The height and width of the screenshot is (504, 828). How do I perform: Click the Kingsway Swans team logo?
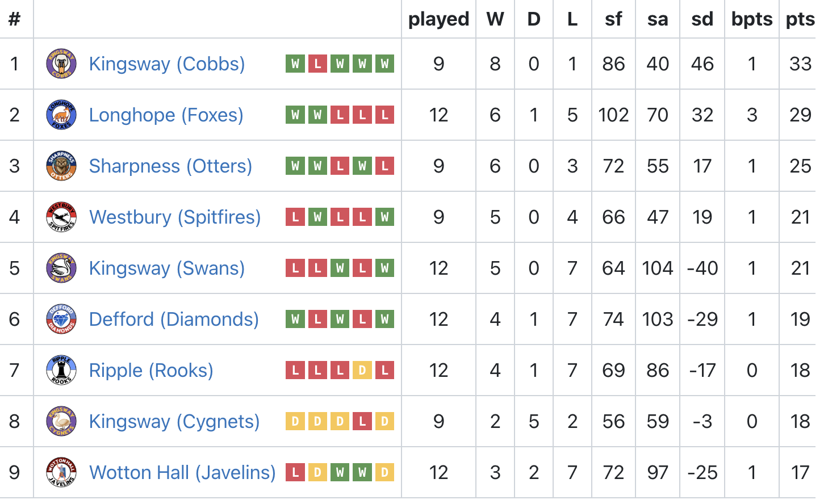(61, 268)
